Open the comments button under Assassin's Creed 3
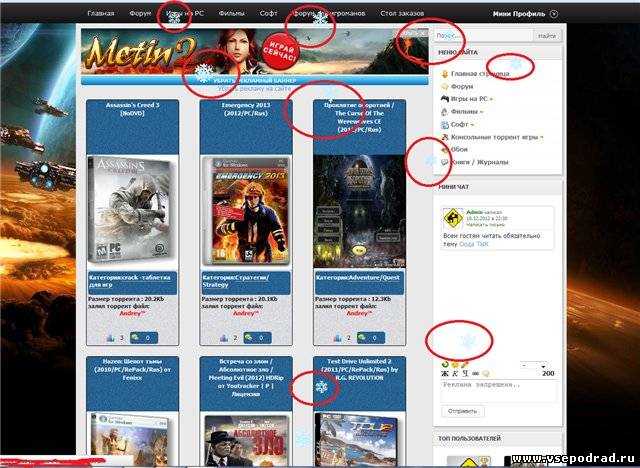This screenshot has height=468, width=640. (x=144, y=338)
